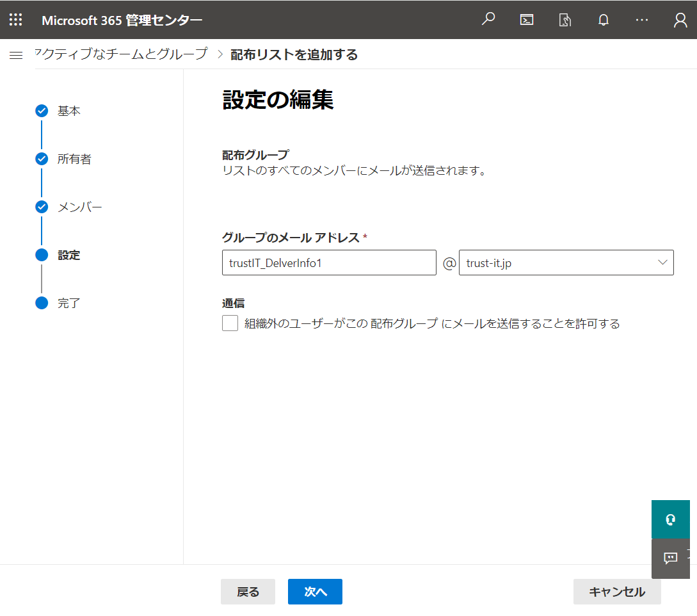Screen dimensions: 697x616
Task: Click the グループのメール アドレス label
Action: pyautogui.click(x=291, y=238)
